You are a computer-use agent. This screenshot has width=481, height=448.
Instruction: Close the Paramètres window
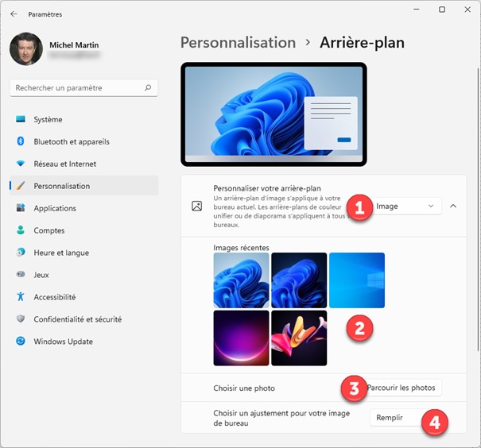tap(467, 10)
